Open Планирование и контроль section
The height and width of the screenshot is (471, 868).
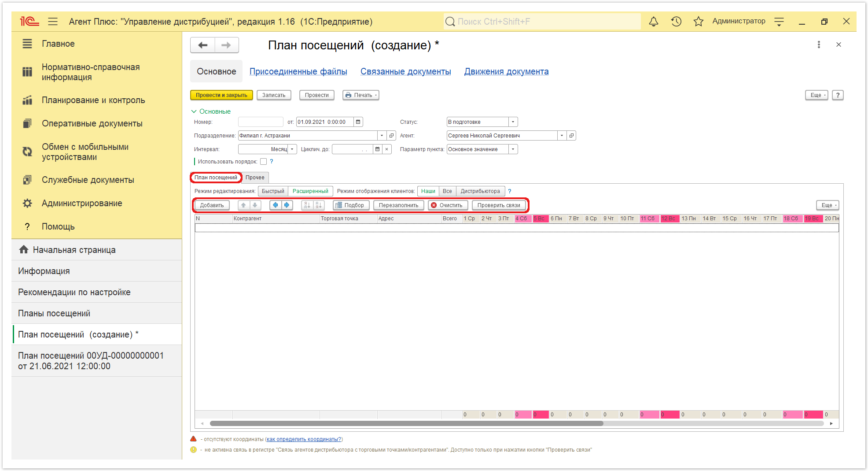93,100
